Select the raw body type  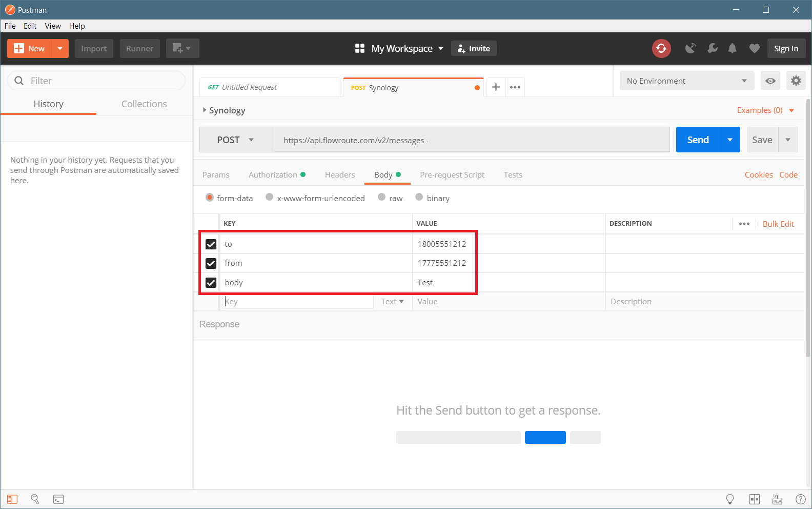(381, 198)
